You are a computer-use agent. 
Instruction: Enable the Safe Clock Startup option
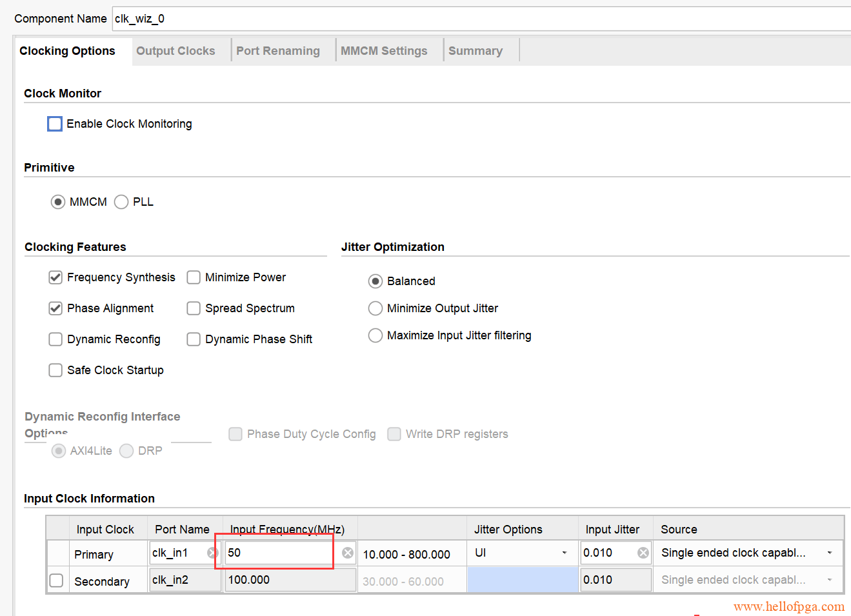[x=56, y=370]
